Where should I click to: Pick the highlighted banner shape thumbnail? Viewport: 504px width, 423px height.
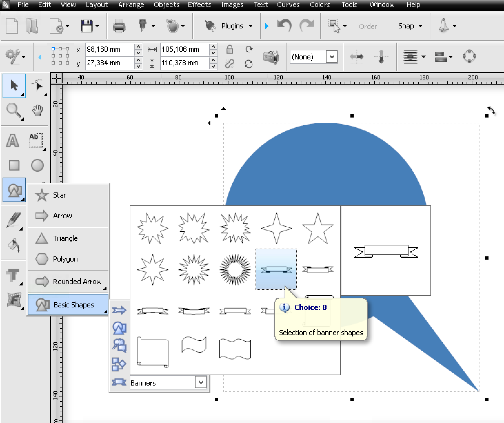pos(276,269)
